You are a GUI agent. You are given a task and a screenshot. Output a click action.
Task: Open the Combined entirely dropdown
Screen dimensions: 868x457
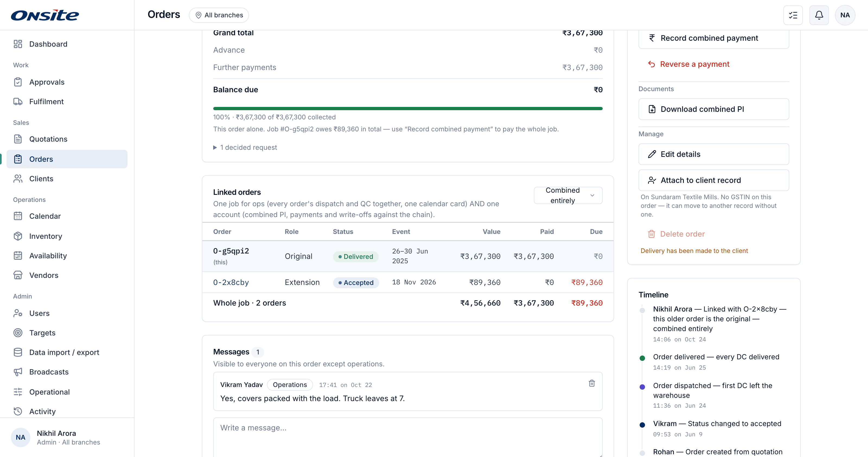pos(568,195)
